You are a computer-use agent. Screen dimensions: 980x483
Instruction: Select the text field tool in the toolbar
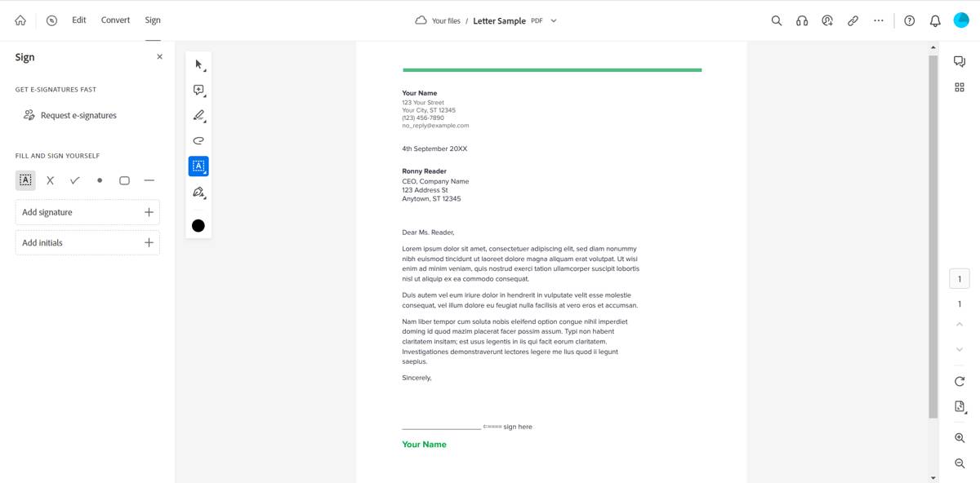point(198,166)
